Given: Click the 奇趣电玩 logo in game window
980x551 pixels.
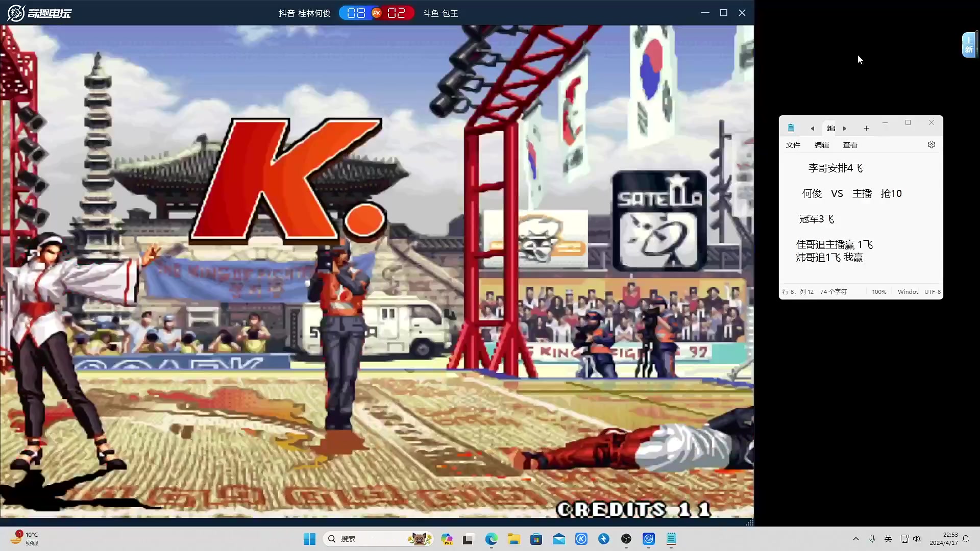Looking at the screenshot, I should coord(39,13).
